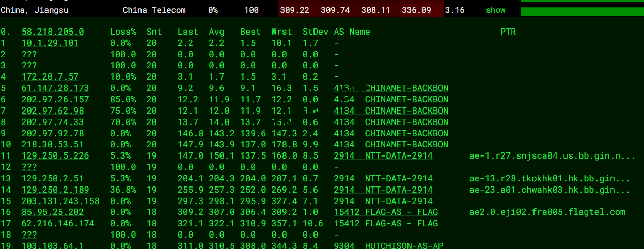
Task: Click hop 1 IP address 10.1.29.101
Action: pos(50,43)
